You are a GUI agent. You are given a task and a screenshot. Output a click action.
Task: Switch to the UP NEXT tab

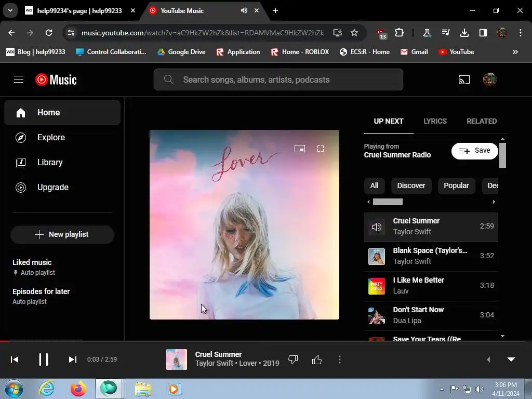[x=389, y=121]
